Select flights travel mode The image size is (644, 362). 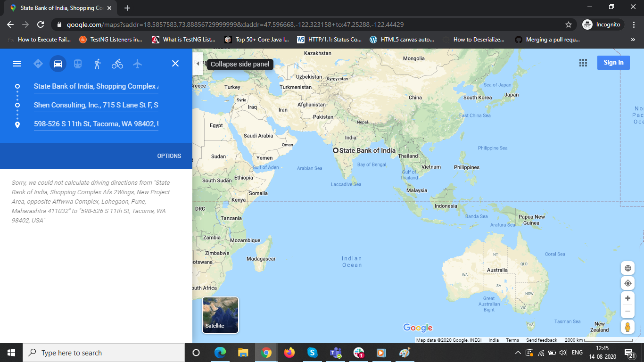(137, 64)
